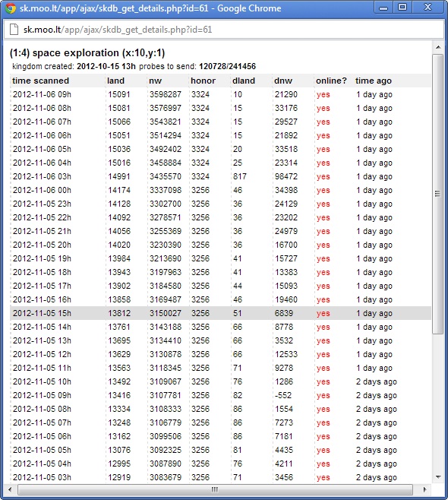Close the Chrome popup window
This screenshot has height=500, width=448.
point(427,8)
